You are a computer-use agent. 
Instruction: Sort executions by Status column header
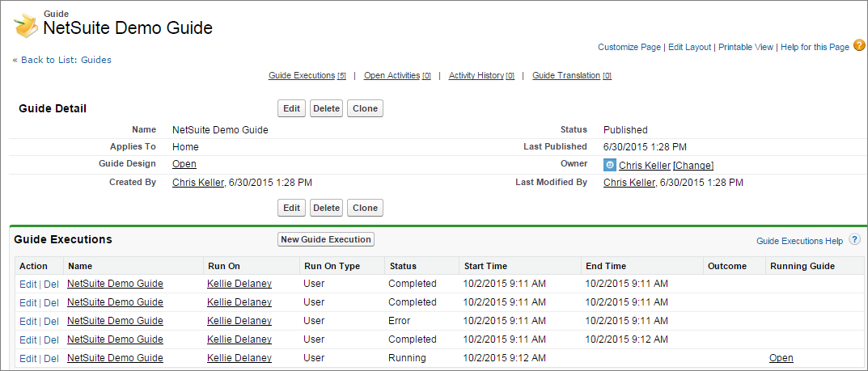(x=403, y=266)
